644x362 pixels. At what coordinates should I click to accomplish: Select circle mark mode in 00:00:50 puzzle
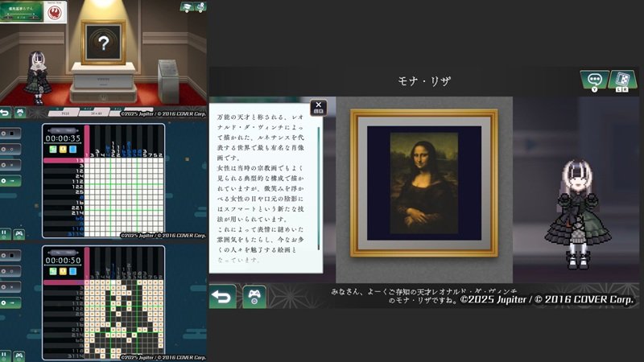tap(10, 271)
